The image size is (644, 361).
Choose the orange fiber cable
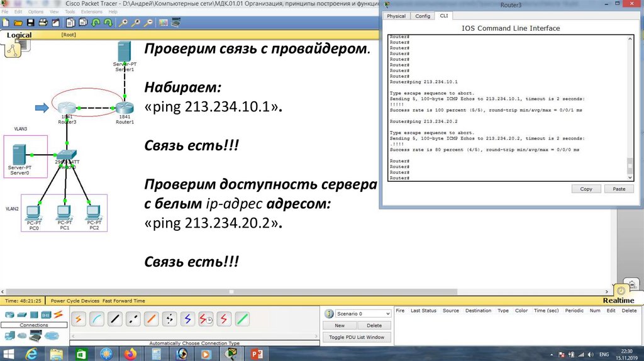[x=151, y=319]
